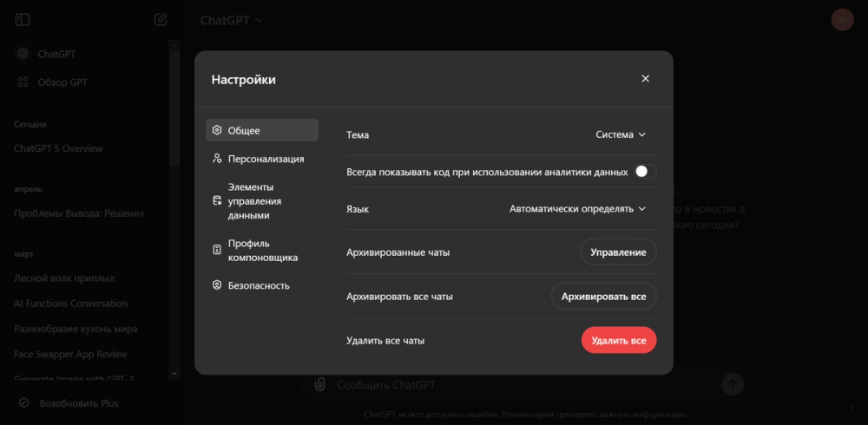Click the help question mark icon

pos(852,409)
